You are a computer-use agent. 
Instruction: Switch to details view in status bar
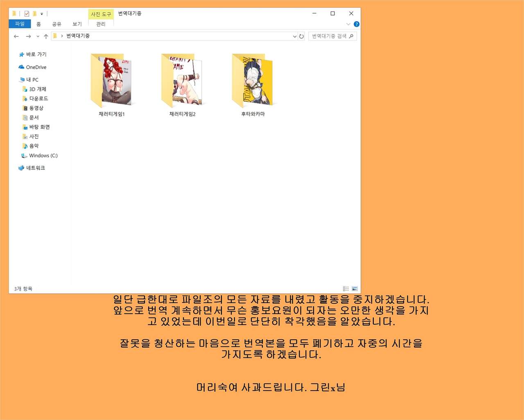346,289
